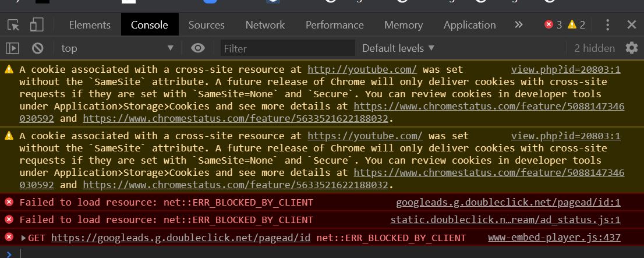
Task: Click the red error count icon
Action: 549,24
